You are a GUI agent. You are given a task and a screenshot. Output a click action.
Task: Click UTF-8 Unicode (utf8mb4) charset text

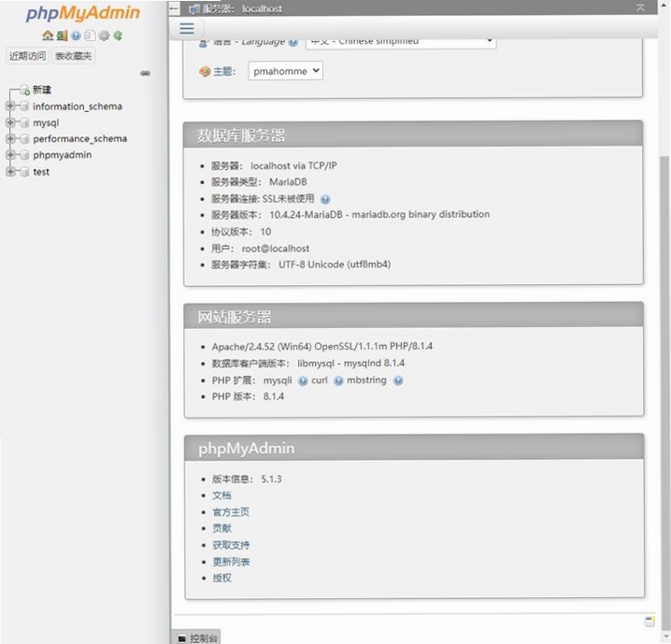(335, 265)
